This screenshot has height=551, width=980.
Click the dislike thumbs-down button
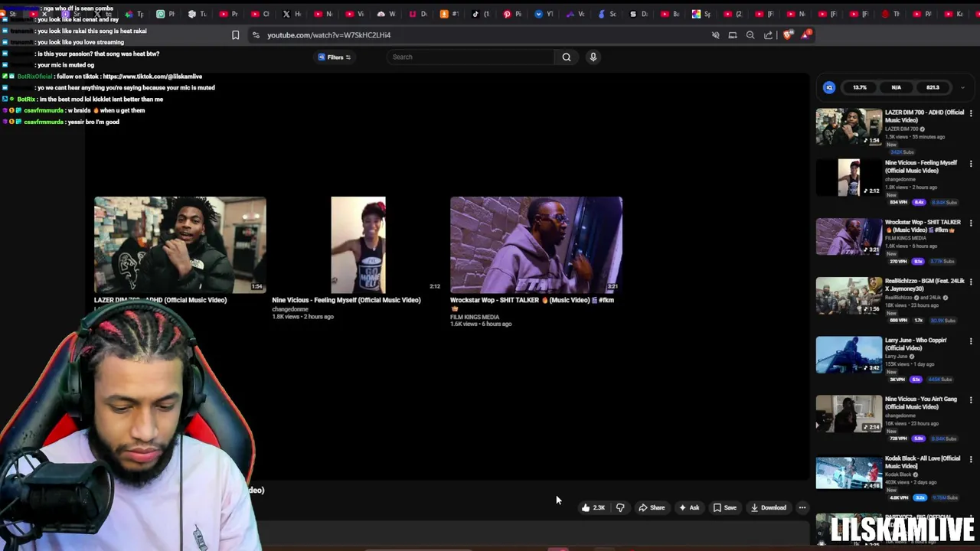pos(620,507)
